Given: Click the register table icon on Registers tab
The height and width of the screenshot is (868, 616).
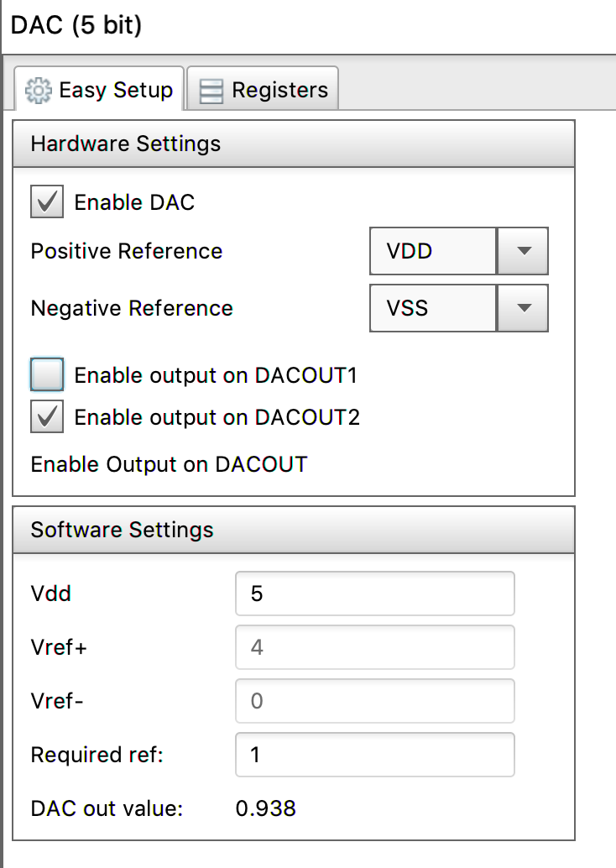Looking at the screenshot, I should click(211, 91).
